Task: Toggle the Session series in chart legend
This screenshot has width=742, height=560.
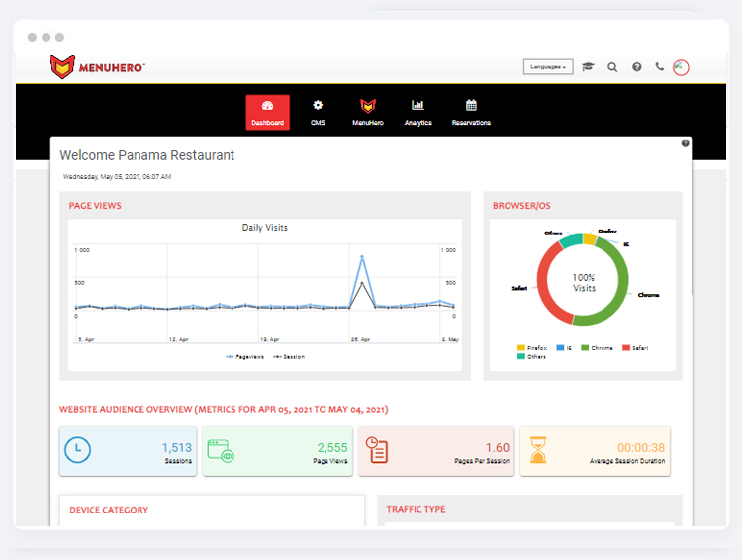Action: [289, 357]
